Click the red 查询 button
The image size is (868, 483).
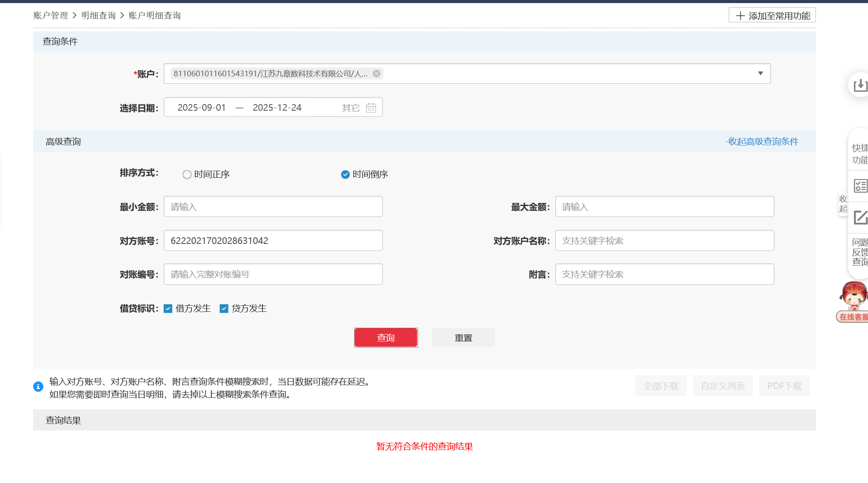386,338
